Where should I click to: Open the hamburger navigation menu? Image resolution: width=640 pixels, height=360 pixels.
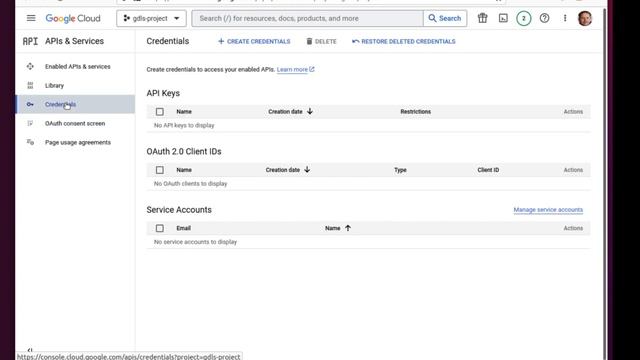coord(31,18)
